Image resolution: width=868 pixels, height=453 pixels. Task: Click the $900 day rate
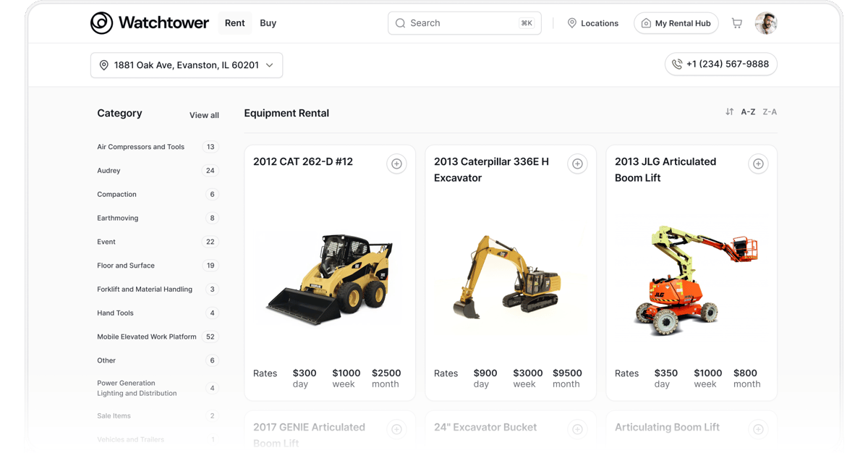(x=485, y=378)
